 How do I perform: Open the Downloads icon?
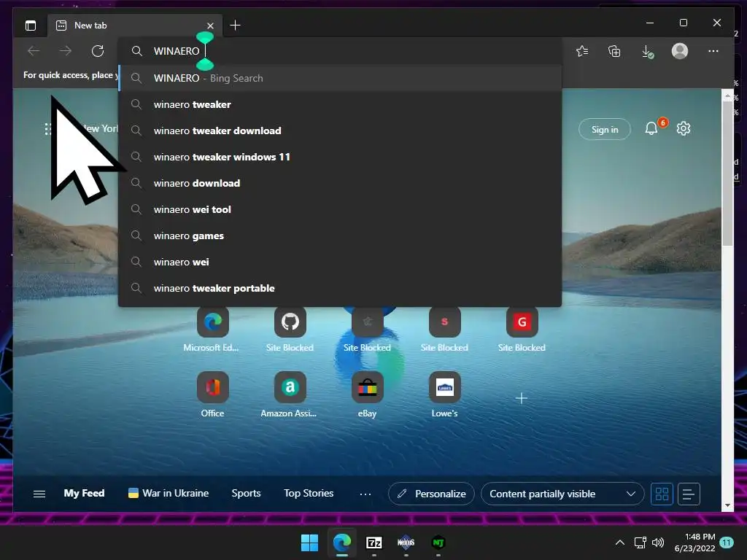click(648, 51)
